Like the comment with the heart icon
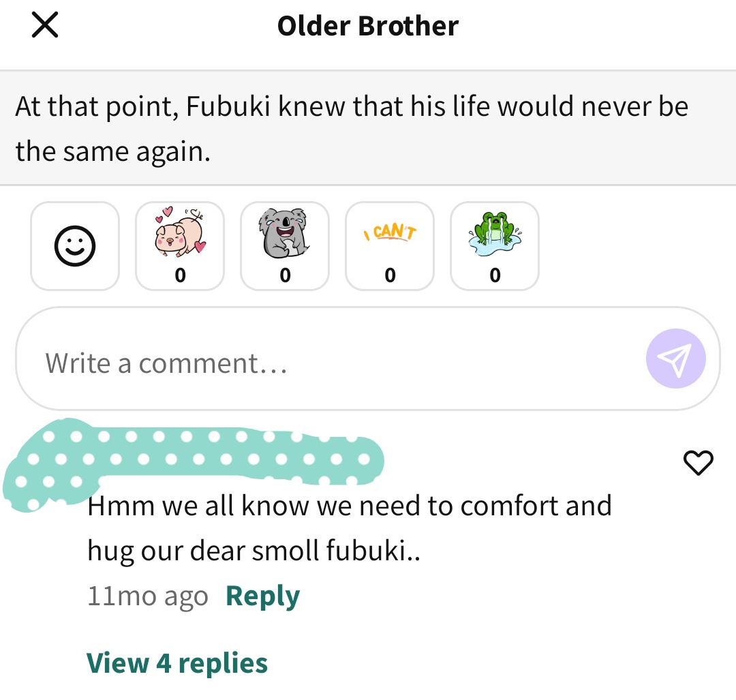The image size is (736, 700). [x=698, y=462]
